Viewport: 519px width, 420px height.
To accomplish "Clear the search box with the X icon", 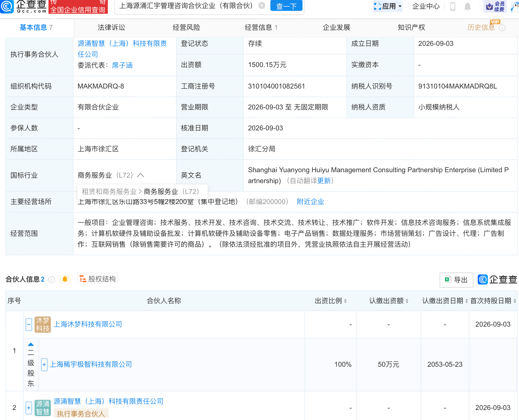I will 262,5.
